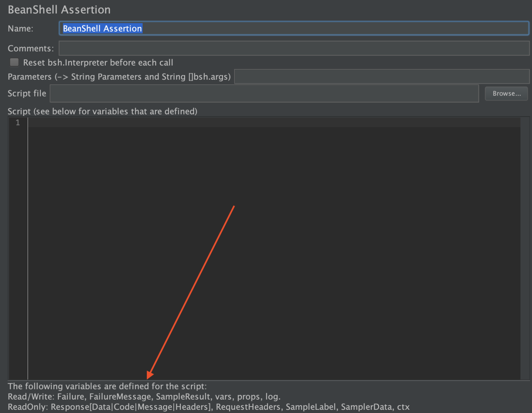Place cursor in the script editor area
The image size is (532, 413).
point(274,248)
